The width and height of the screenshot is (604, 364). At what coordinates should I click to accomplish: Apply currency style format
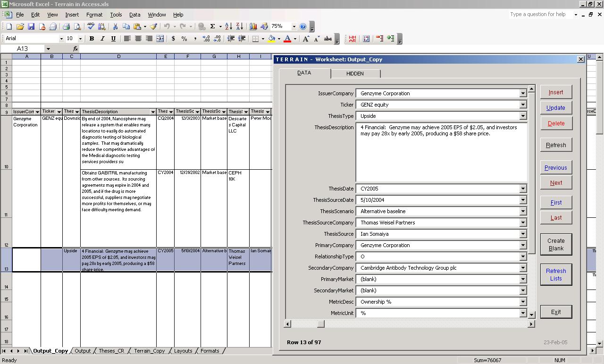click(x=173, y=39)
